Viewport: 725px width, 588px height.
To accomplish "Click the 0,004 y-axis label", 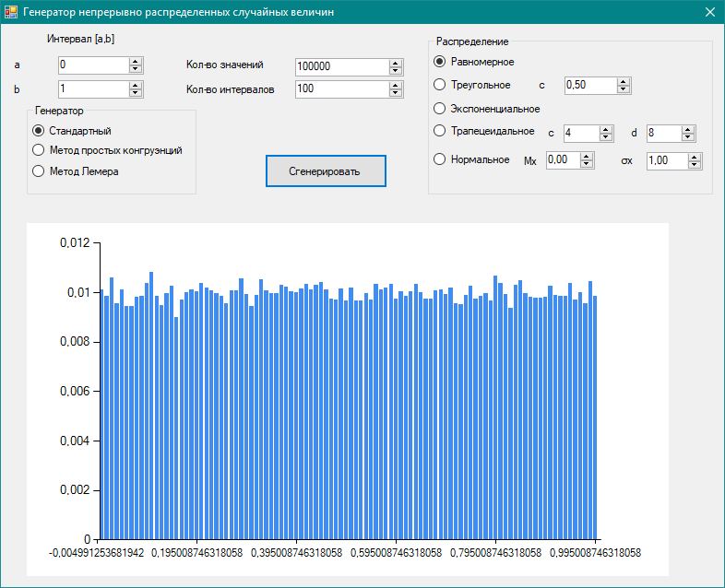I will [75, 441].
